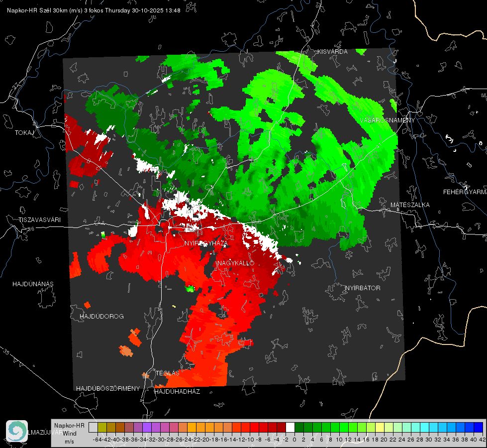Click the Napkor-HR legend title text
Screen dimensions: 487x448
(69, 426)
